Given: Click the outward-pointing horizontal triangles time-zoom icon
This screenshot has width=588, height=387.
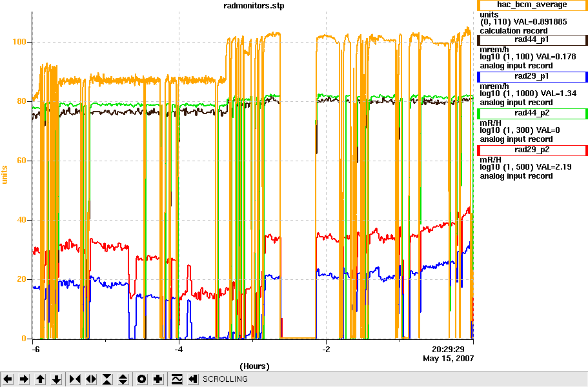Looking at the screenshot, I should pos(91,379).
